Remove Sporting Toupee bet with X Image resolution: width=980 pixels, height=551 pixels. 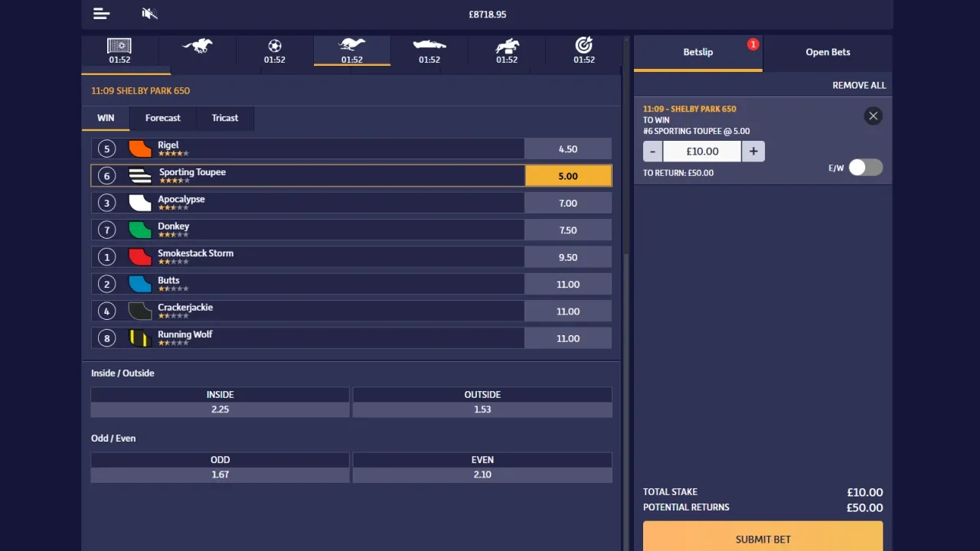[873, 116]
